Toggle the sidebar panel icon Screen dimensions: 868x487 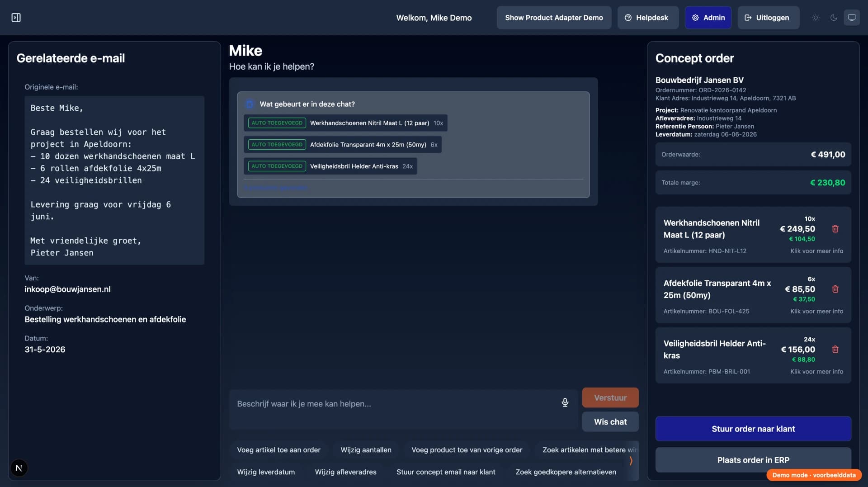click(16, 18)
